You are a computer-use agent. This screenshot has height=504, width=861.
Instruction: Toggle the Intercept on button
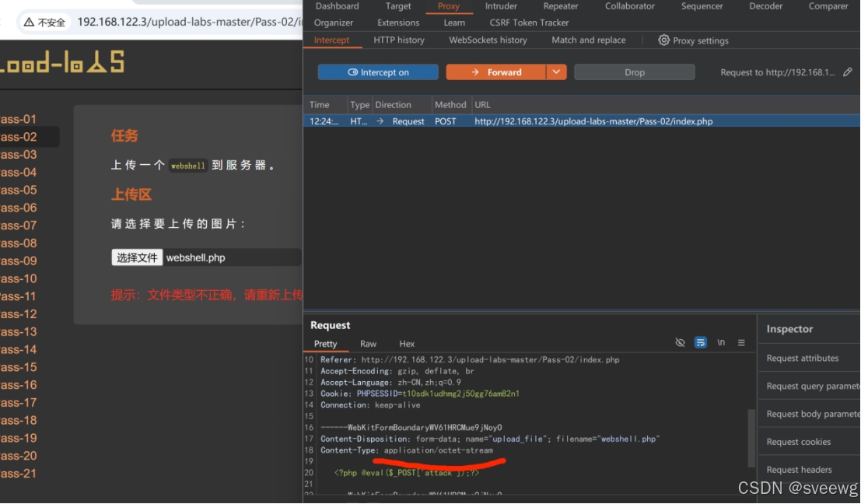pos(378,72)
